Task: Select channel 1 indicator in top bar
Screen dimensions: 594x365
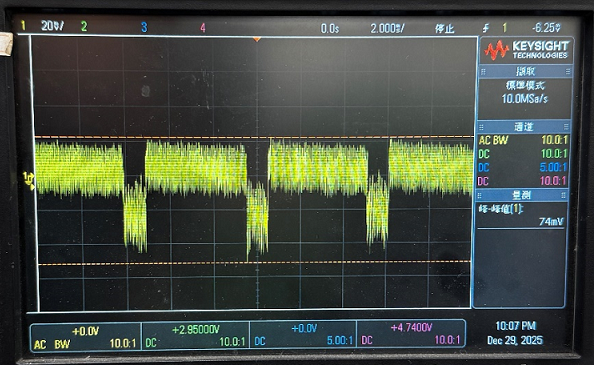Action: tap(23, 26)
